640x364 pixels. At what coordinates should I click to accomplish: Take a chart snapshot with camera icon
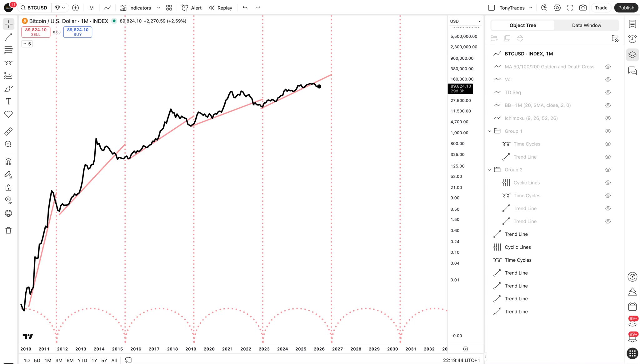click(x=583, y=8)
